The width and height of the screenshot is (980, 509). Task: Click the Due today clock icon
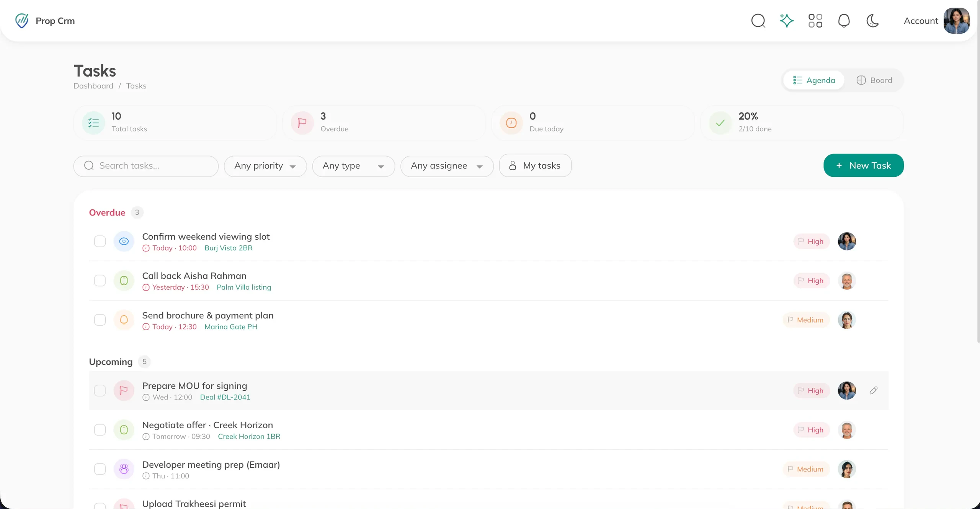(x=511, y=123)
